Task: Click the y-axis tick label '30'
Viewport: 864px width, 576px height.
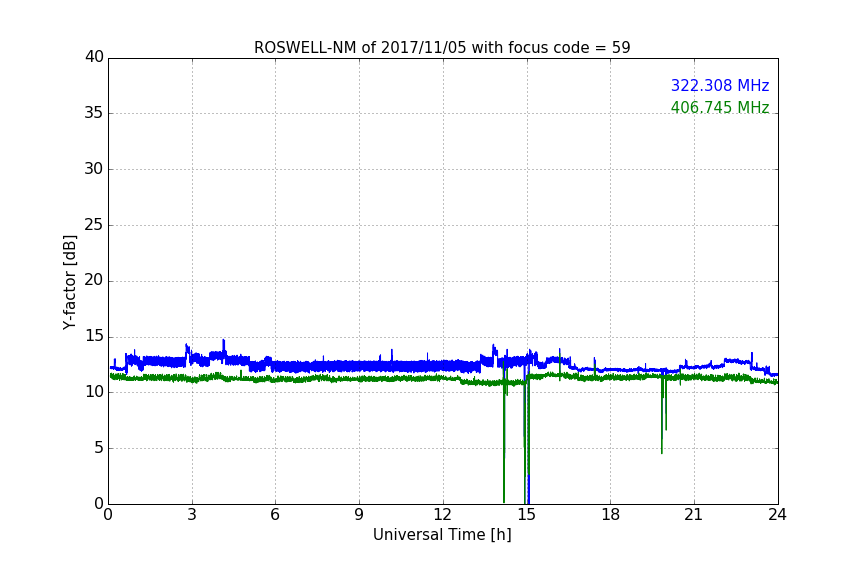Action: (x=94, y=169)
